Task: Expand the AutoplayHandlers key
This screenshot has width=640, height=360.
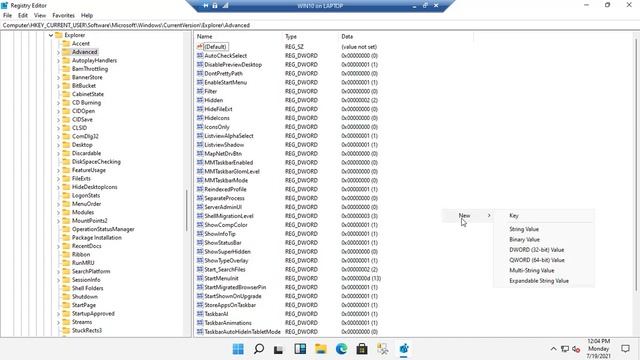Action: tap(58, 60)
